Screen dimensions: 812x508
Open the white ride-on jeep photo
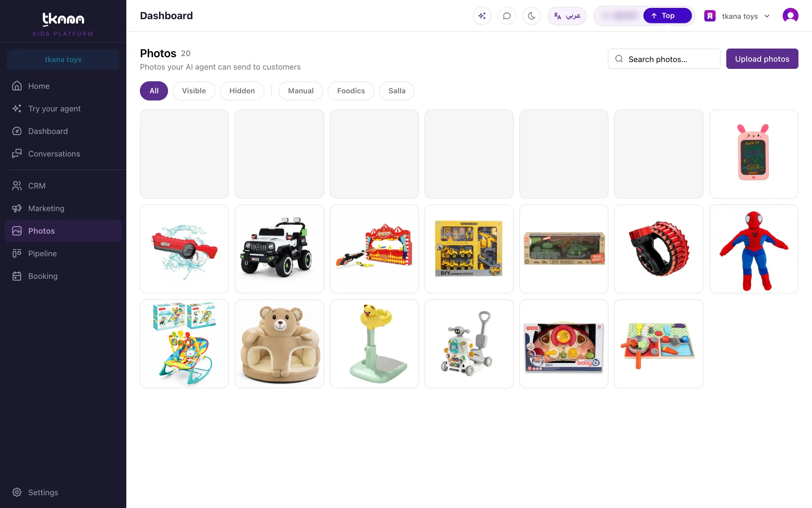279,249
